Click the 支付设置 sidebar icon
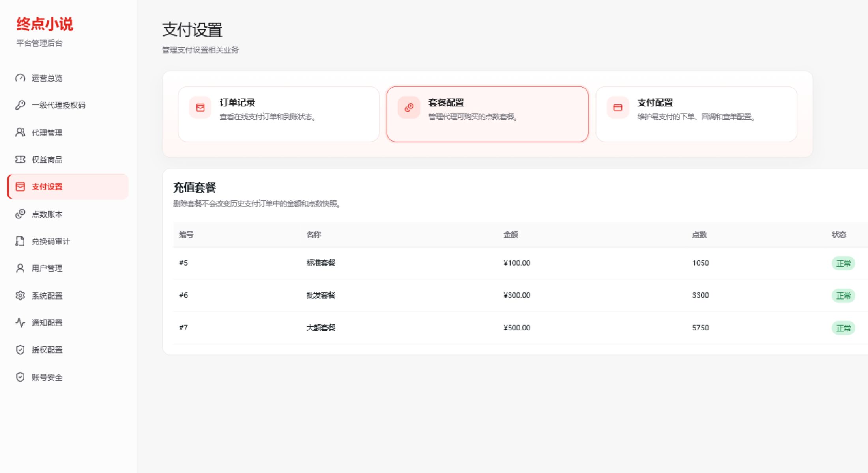Screen dimensions: 868x473 pos(20,187)
